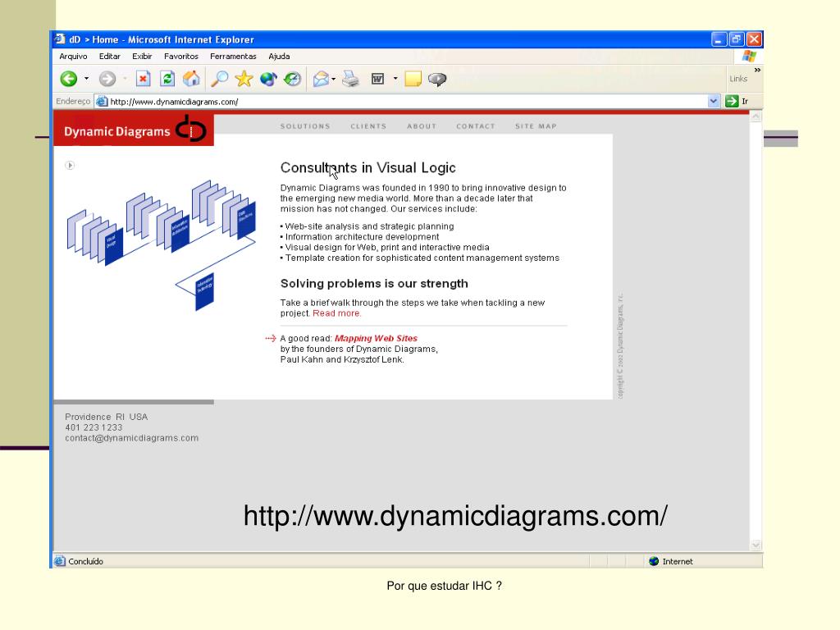
Task: Stop page loading with the red X icon
Action: [143, 79]
